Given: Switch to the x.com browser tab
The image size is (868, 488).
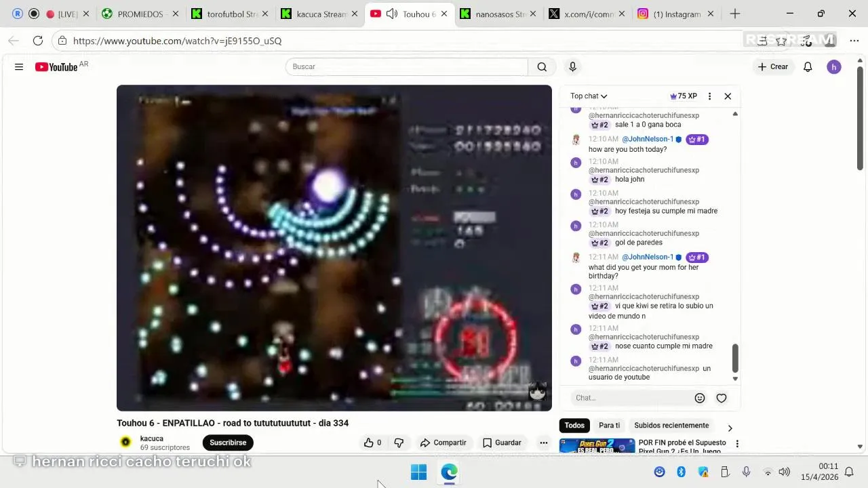Looking at the screenshot, I should [589, 14].
